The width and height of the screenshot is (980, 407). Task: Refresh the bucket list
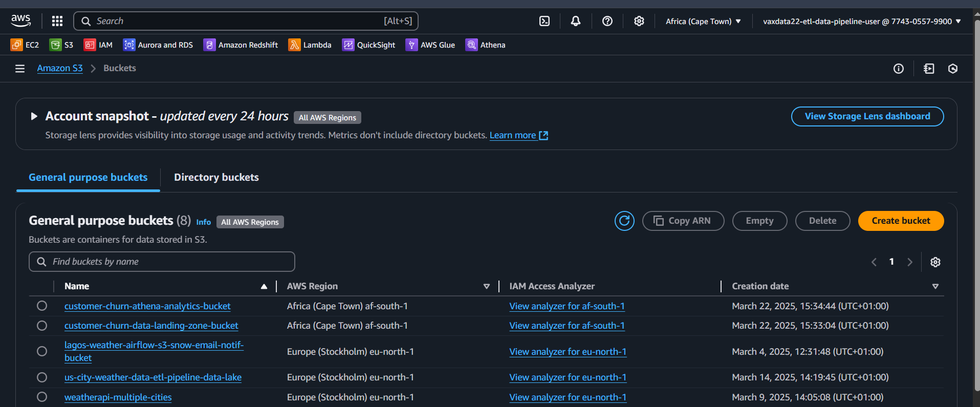point(624,221)
